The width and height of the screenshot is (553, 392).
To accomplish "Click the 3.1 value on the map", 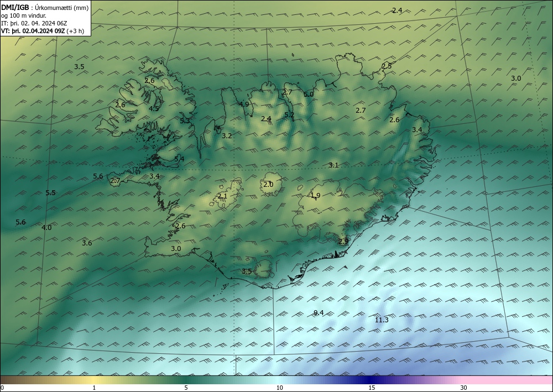I will point(333,165).
